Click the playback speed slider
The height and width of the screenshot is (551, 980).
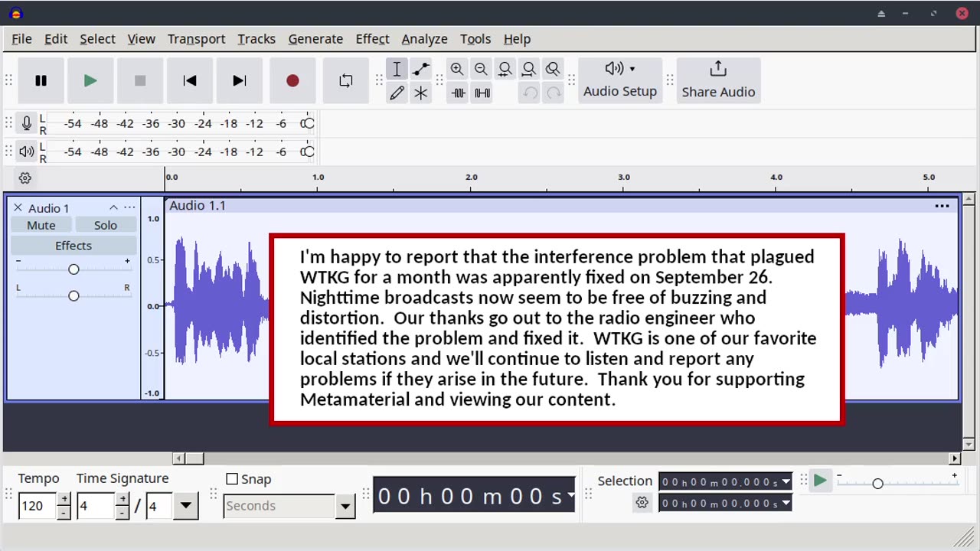tap(896, 483)
